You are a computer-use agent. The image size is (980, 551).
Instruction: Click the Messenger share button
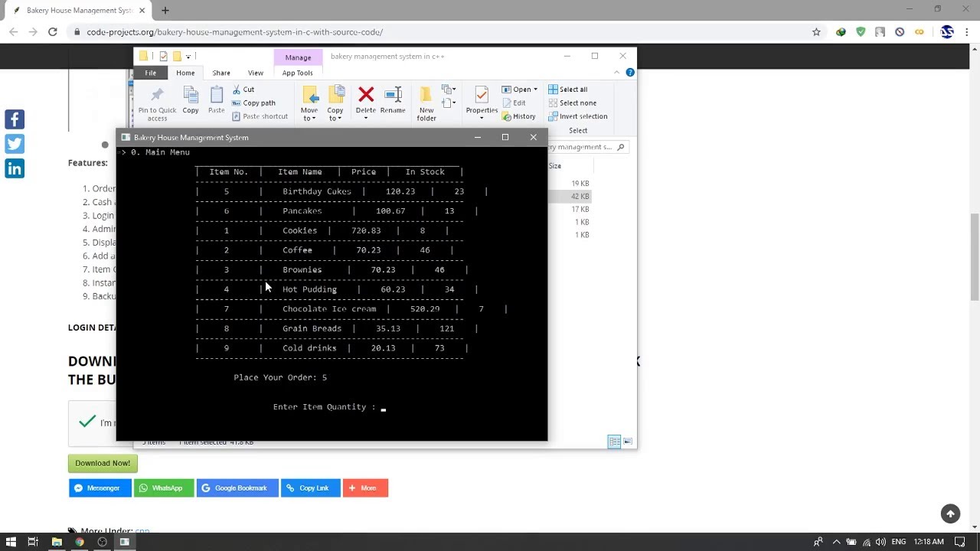(x=100, y=488)
